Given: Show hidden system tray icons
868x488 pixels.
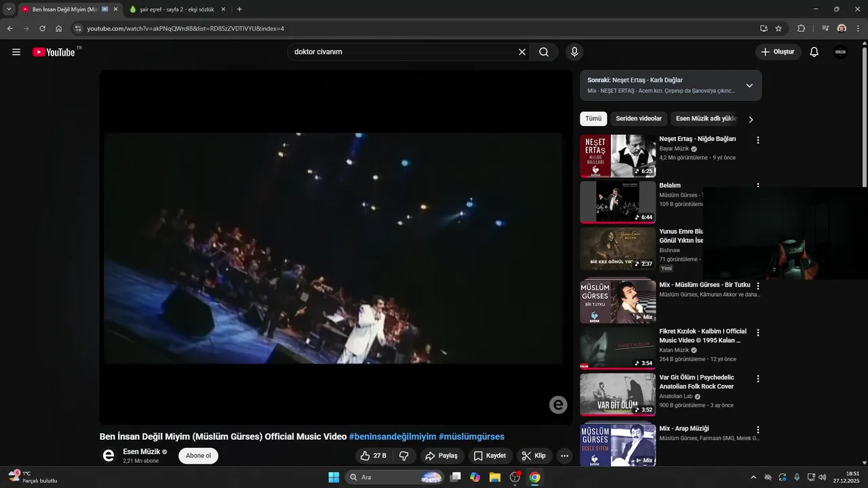Looking at the screenshot, I should click(x=753, y=477).
